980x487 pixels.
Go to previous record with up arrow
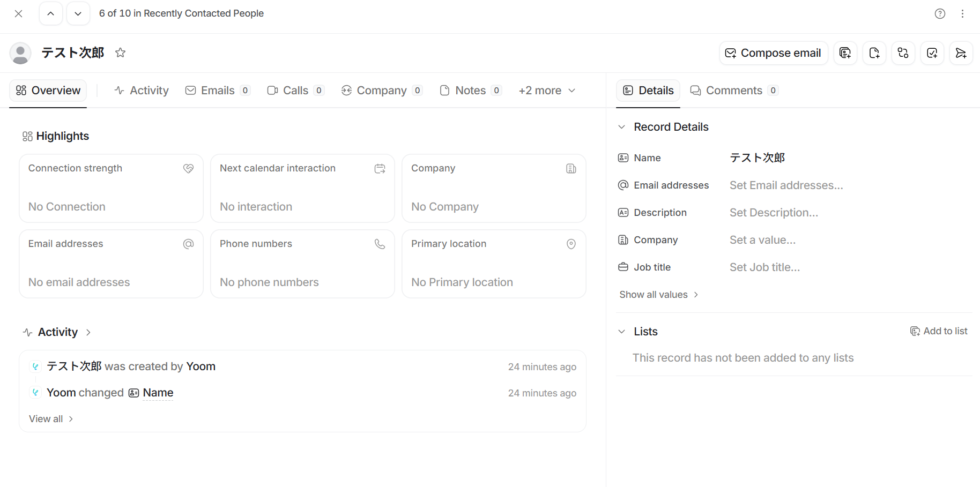pyautogui.click(x=51, y=14)
